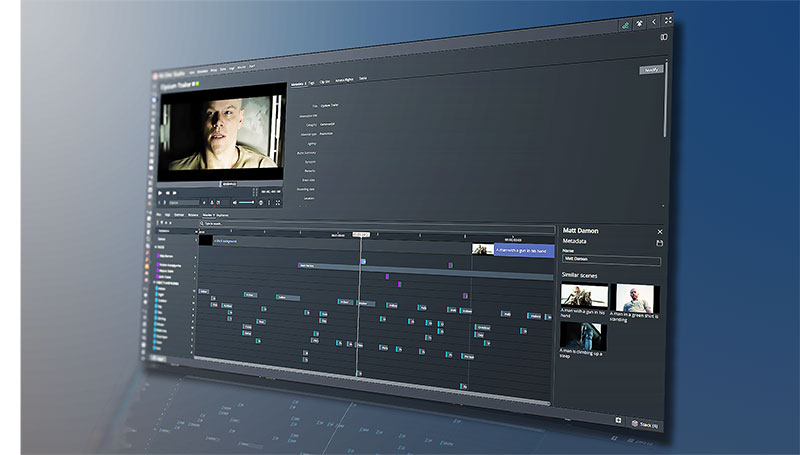The height and width of the screenshot is (455, 800).
Task: Close the Matt Damon details panel
Action: 659,231
